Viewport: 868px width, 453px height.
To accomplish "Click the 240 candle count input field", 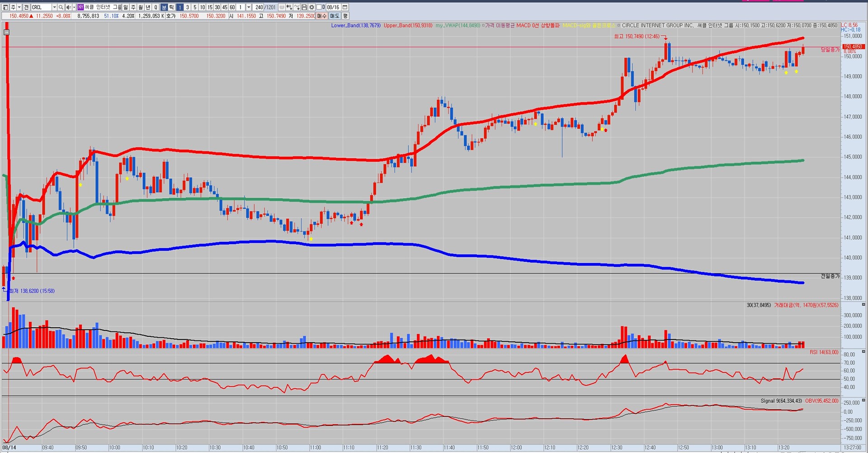I will [258, 7].
